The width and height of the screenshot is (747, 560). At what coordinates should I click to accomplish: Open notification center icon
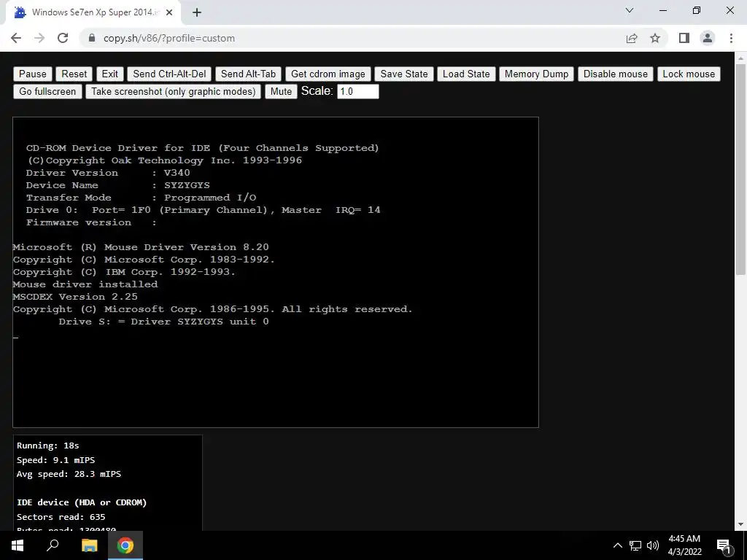point(724,546)
